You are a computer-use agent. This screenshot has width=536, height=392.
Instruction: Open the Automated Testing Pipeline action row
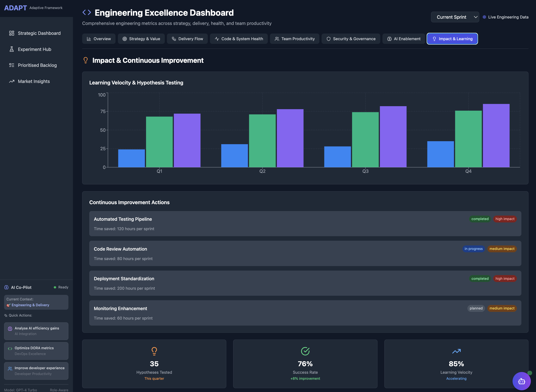(x=305, y=224)
